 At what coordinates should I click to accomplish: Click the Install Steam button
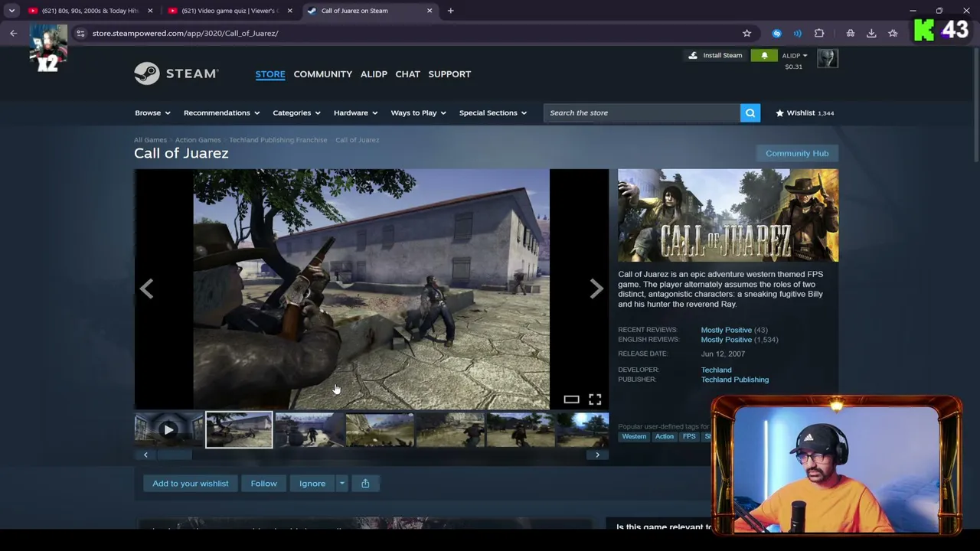point(715,55)
